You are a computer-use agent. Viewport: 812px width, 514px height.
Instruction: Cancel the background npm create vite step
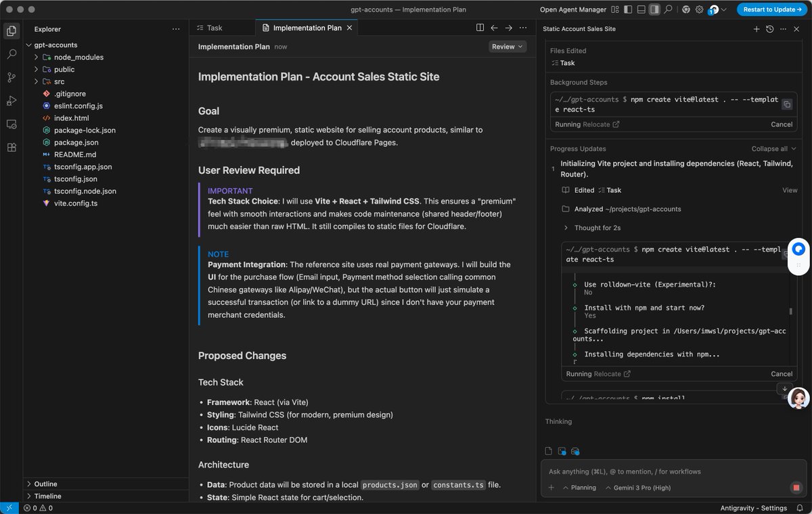pyautogui.click(x=782, y=124)
